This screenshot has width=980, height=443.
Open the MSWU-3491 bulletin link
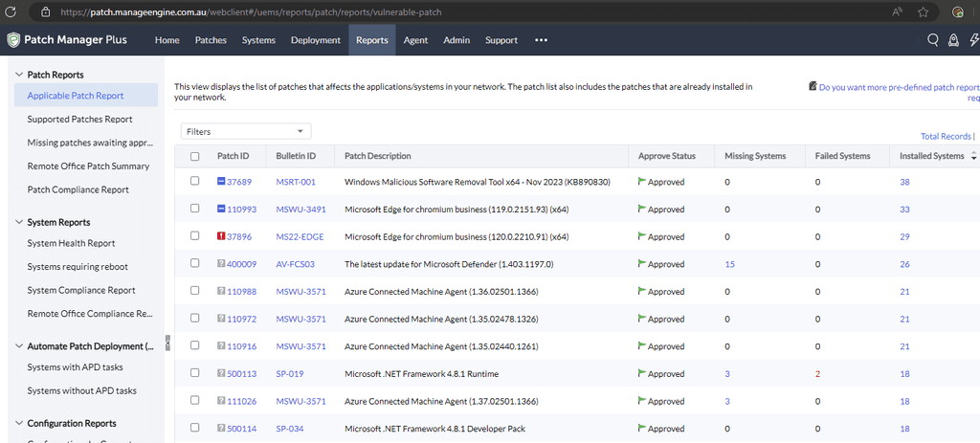[295, 209]
